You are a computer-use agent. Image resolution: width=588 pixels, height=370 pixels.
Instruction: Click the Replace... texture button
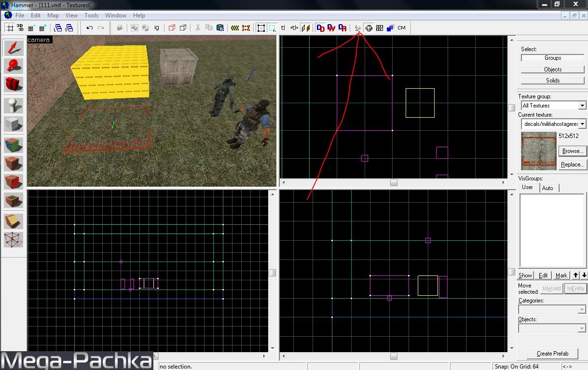[573, 164]
